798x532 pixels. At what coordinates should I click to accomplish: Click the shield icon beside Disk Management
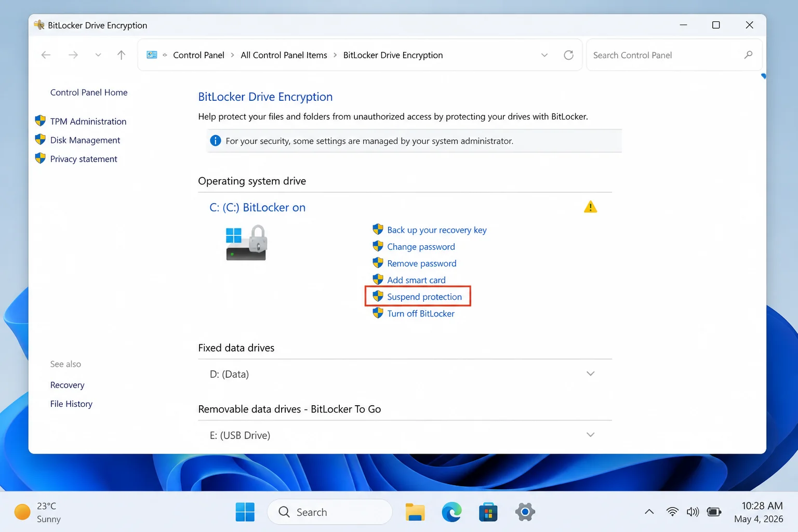click(x=40, y=140)
